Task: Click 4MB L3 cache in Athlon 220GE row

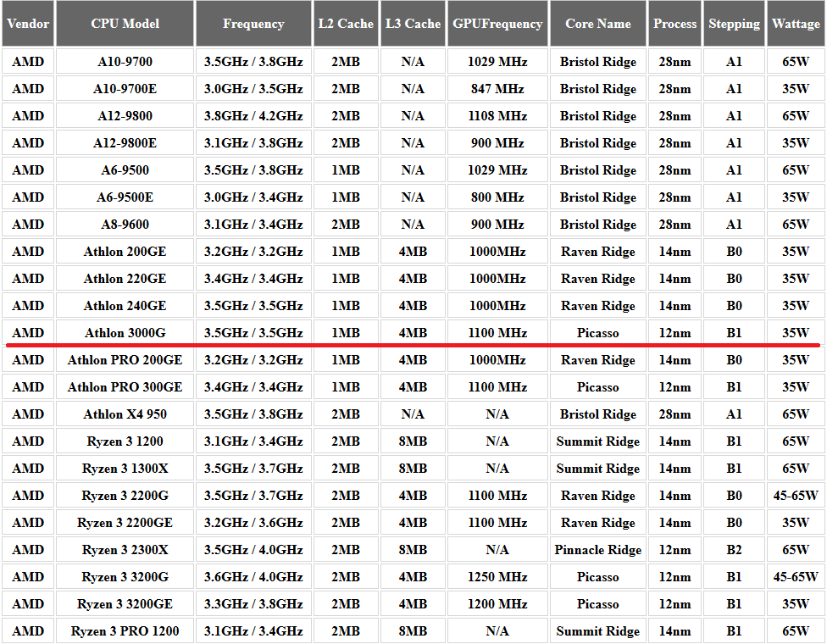Action: coord(413,279)
